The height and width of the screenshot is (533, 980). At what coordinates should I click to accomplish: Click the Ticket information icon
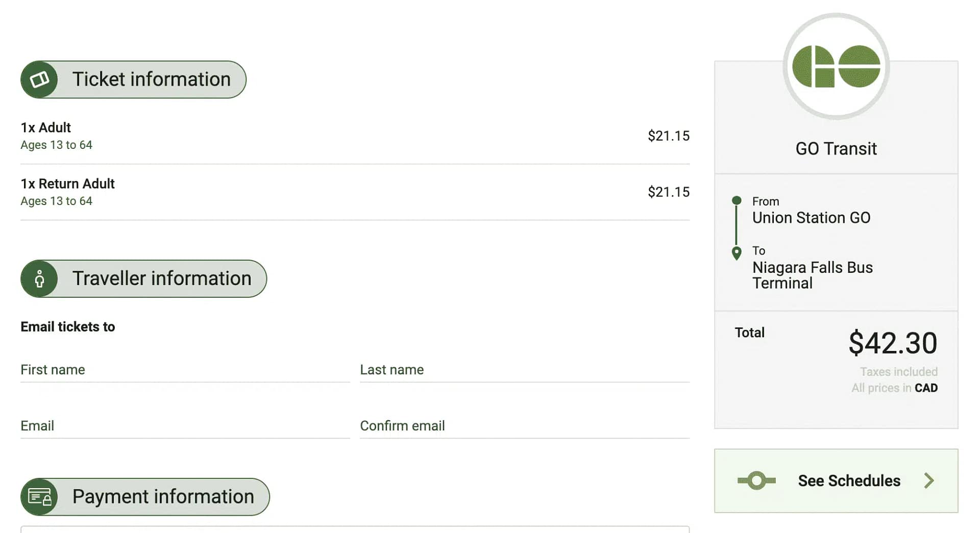[39, 79]
